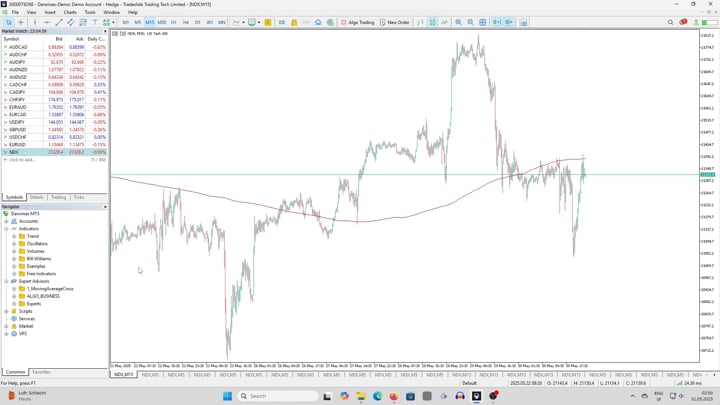Click the zoom in magnifier icon

458,22
